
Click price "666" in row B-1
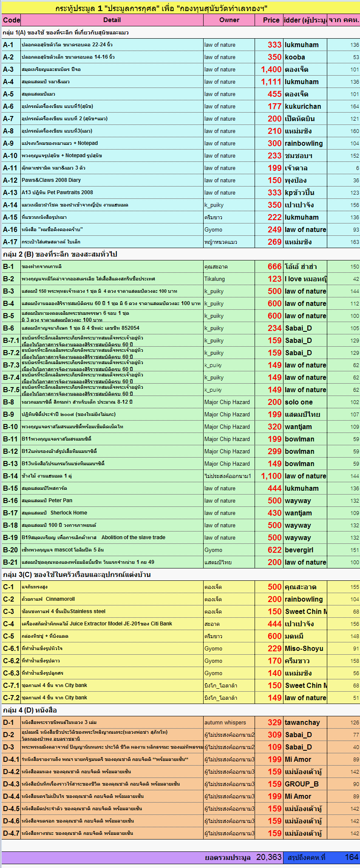tap(275, 266)
